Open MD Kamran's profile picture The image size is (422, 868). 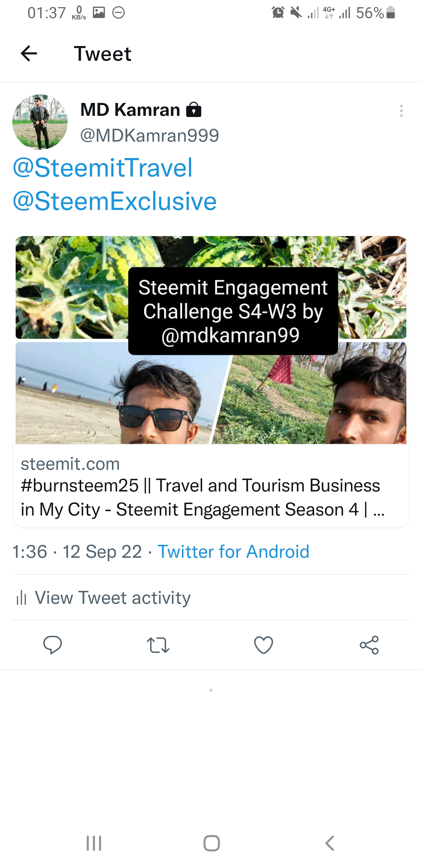coord(40,122)
